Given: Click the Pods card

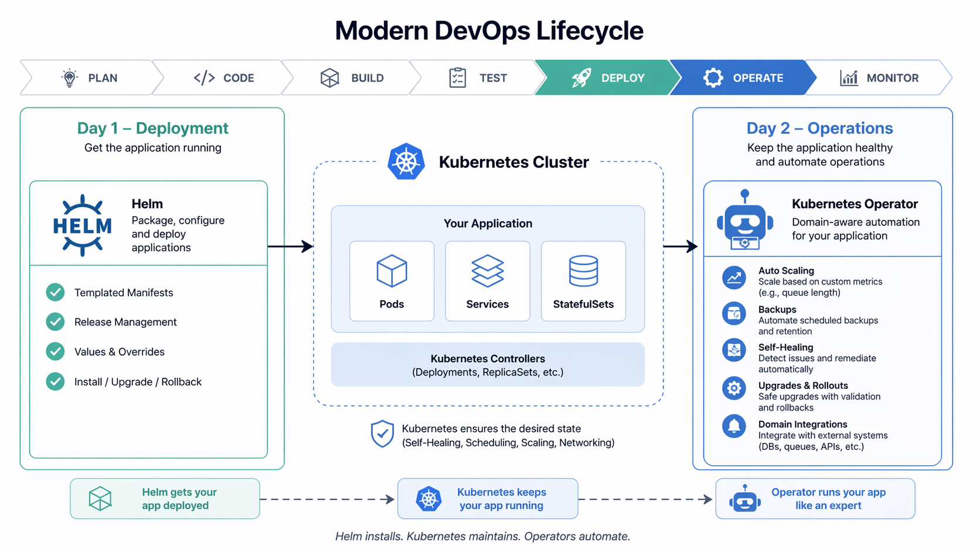Looking at the screenshot, I should (392, 281).
